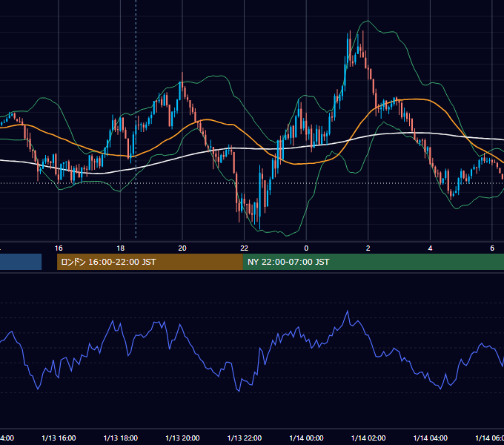504x445 pixels.
Task: Click the 0 hour label on price chart axis
Action: [x=306, y=248]
